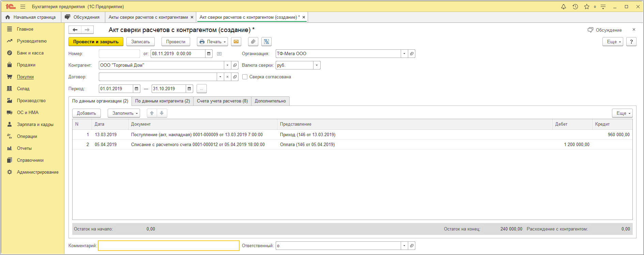The image size is (644, 255).
Task: Click the envelope email icon in toolbar
Action: [x=236, y=42]
